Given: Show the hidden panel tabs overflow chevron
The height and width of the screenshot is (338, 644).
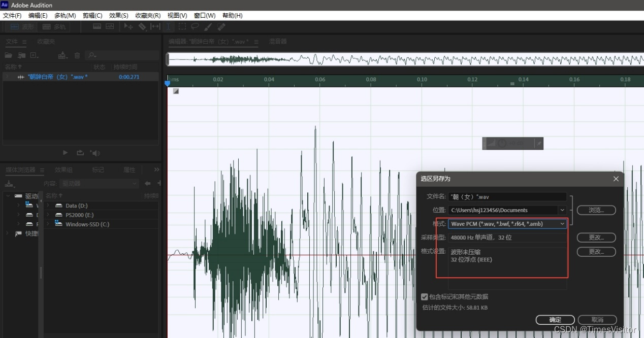Looking at the screenshot, I should (156, 170).
